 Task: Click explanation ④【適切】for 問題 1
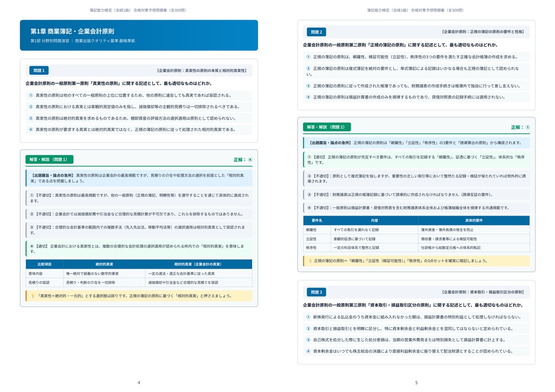pos(139,249)
